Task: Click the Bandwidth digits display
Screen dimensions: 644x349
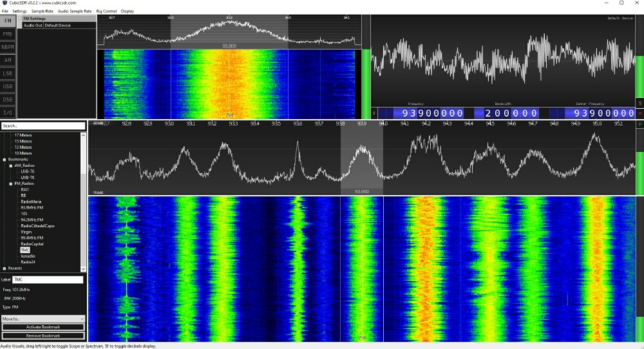Action: coord(506,113)
